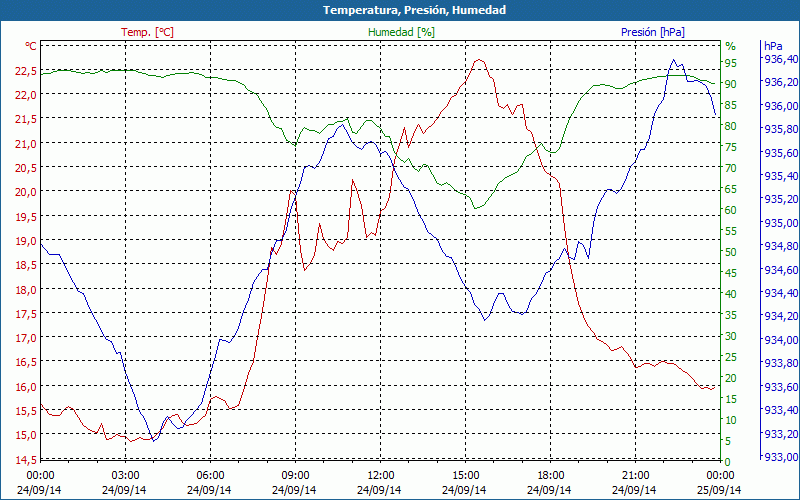Click temperature axis value 22,5
800x500 pixels.
26,71
